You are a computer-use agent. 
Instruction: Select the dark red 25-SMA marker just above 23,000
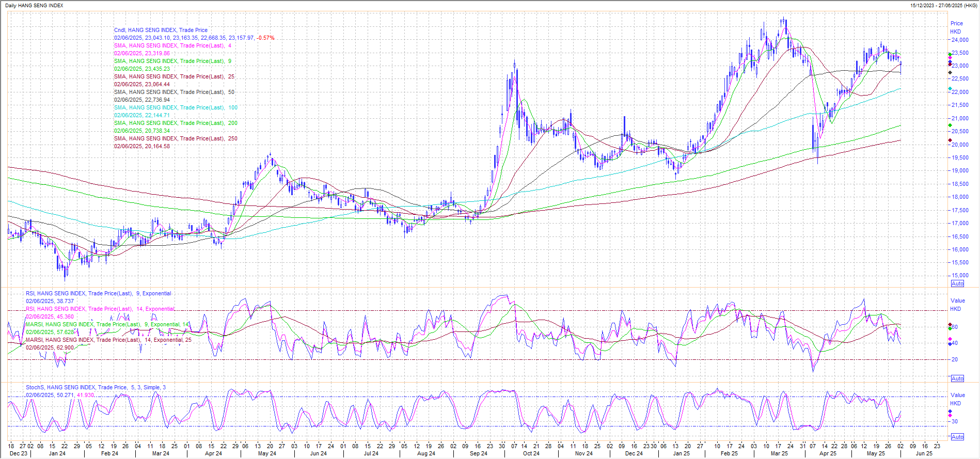[950, 65]
